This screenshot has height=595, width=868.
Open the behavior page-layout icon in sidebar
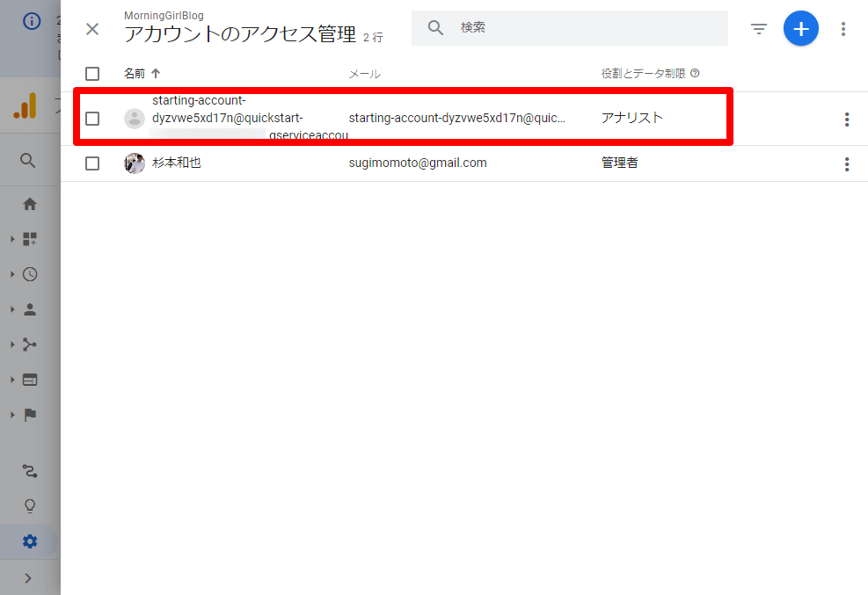[30, 380]
